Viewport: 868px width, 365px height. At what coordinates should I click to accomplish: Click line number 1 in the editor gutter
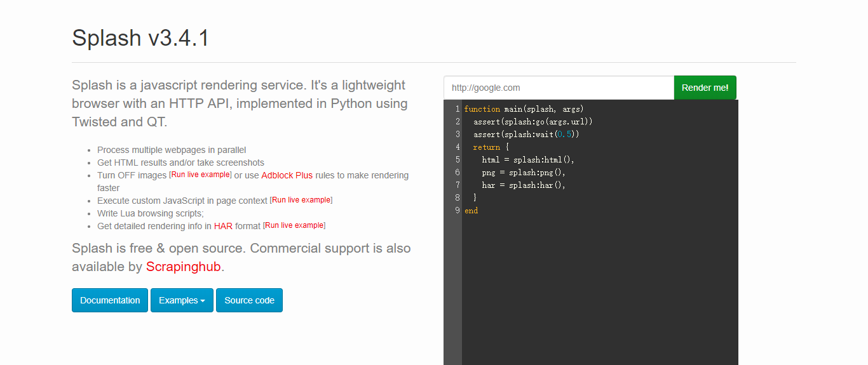457,109
